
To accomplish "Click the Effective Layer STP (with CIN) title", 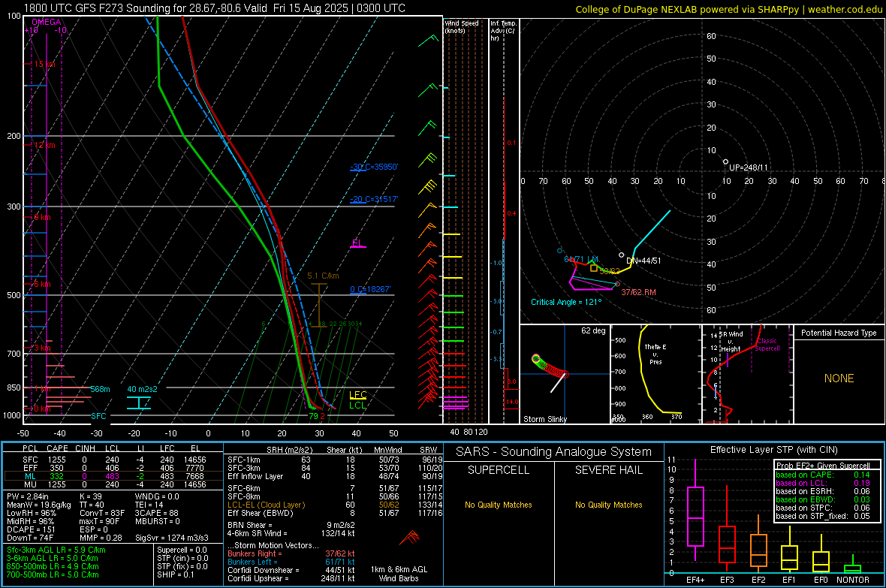I will click(x=773, y=450).
